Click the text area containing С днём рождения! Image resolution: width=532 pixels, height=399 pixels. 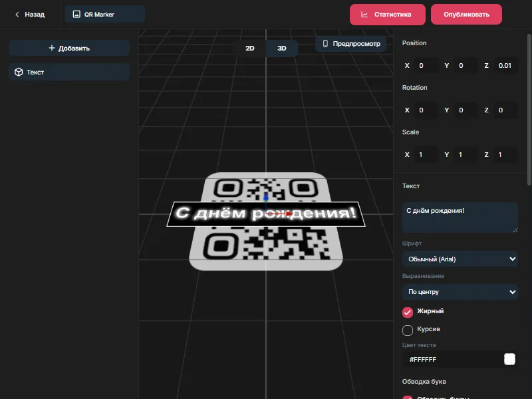(x=460, y=217)
